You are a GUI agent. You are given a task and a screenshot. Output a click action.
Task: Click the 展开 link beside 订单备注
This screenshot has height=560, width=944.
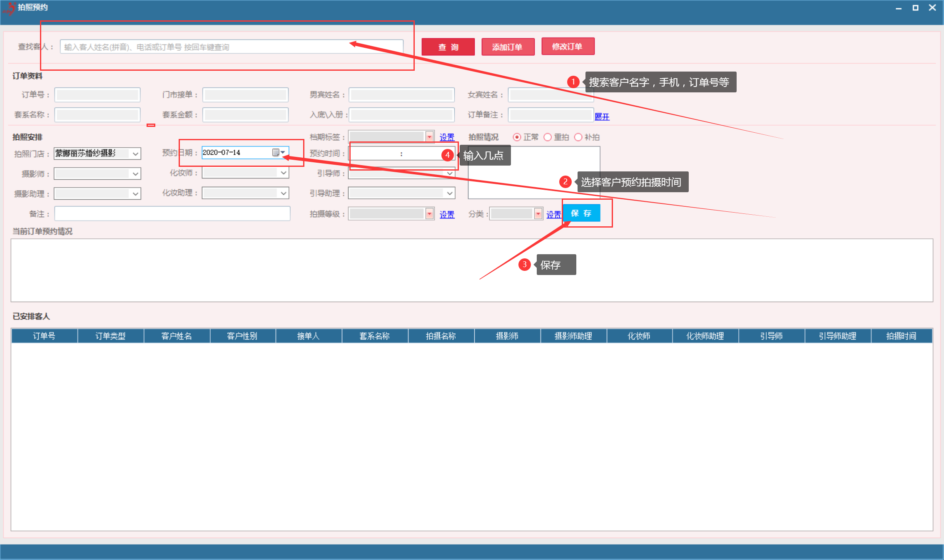click(602, 116)
